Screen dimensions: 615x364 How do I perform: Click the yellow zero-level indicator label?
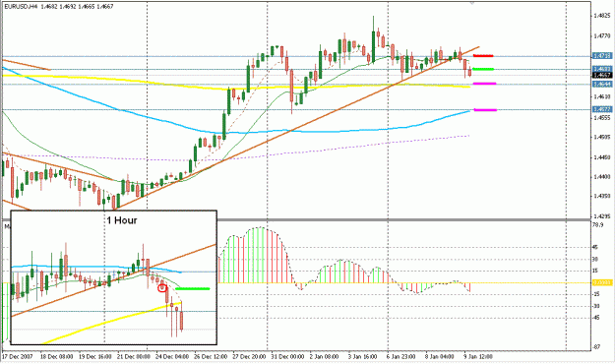coord(602,282)
